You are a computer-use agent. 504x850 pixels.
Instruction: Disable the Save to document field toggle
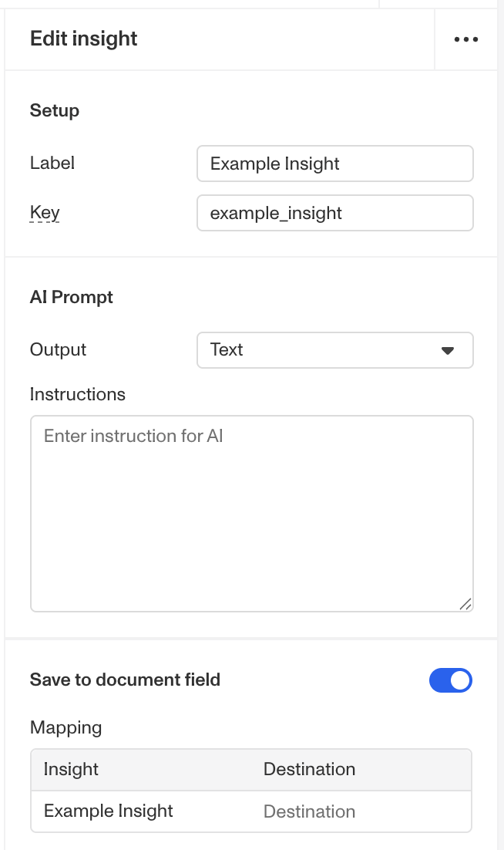click(450, 680)
